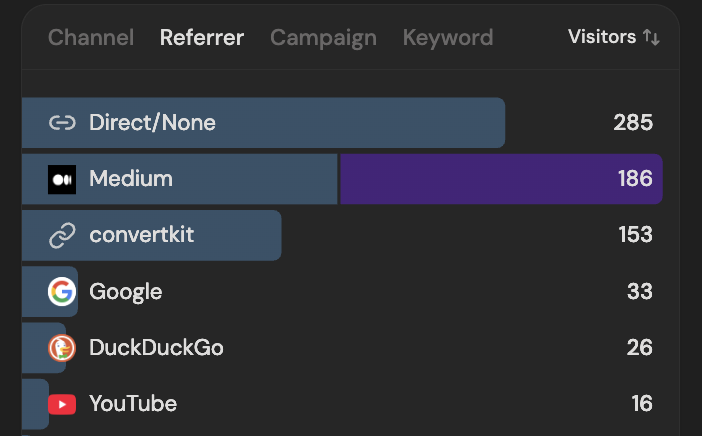Click the convertkit link icon
Image resolution: width=702 pixels, height=436 pixels.
click(62, 236)
